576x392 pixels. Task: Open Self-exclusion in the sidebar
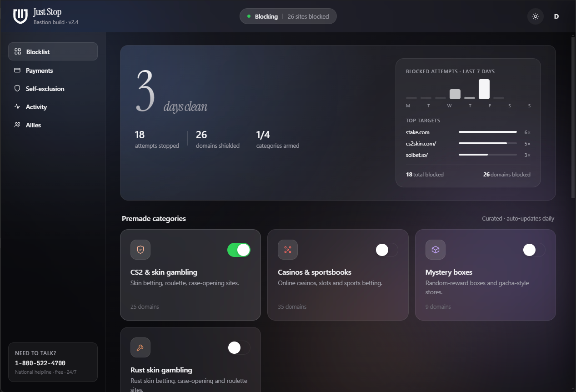point(53,89)
